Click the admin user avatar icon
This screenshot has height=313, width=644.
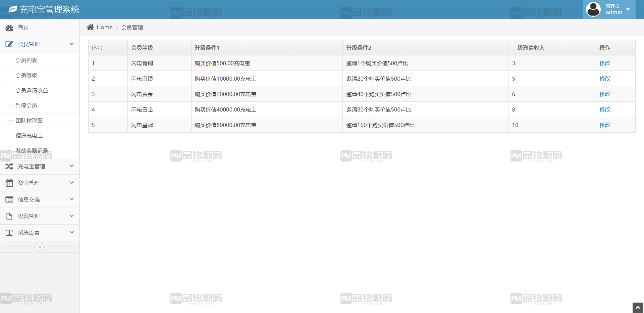pos(593,9)
